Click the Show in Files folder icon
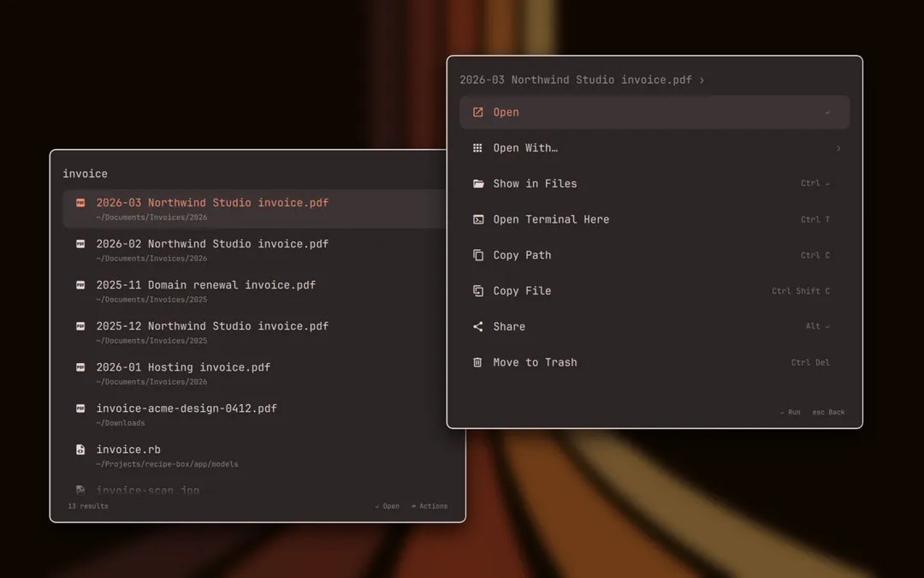Screen dimensions: 924x578 pyautogui.click(x=478, y=183)
